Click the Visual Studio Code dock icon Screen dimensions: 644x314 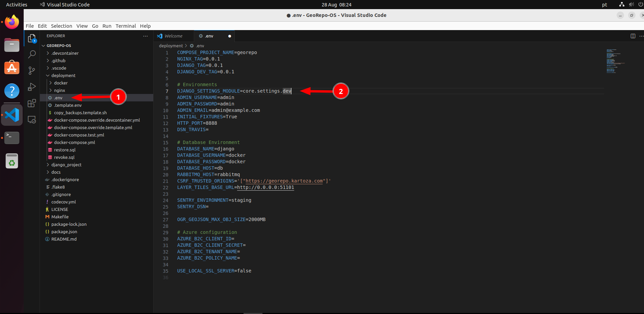coord(12,115)
